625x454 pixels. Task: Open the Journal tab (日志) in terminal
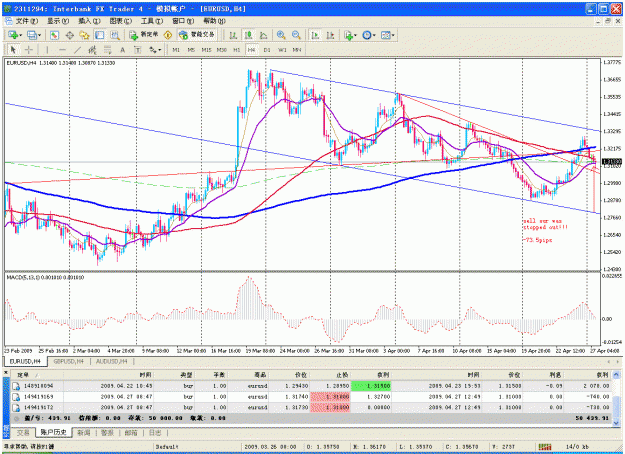(155, 432)
